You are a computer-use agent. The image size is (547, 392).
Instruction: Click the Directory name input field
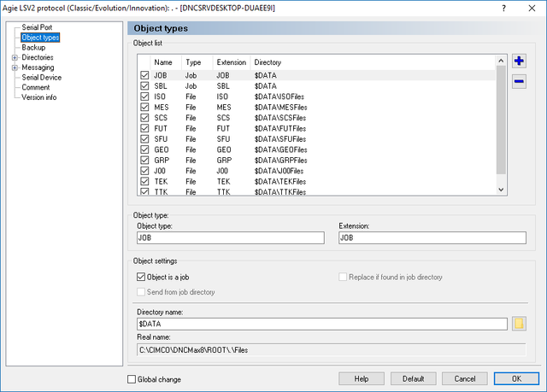coord(322,324)
